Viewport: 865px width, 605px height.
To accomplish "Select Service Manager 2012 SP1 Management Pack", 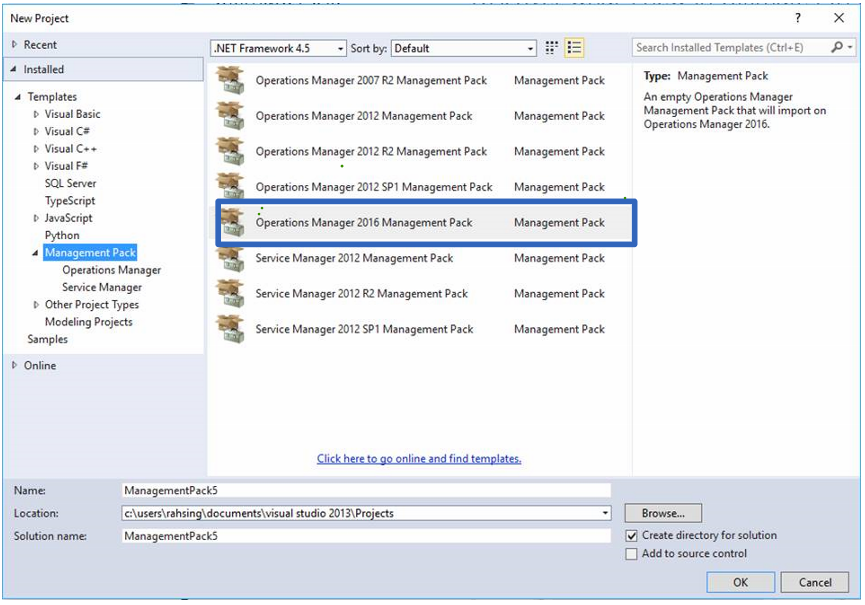I will coord(423,329).
